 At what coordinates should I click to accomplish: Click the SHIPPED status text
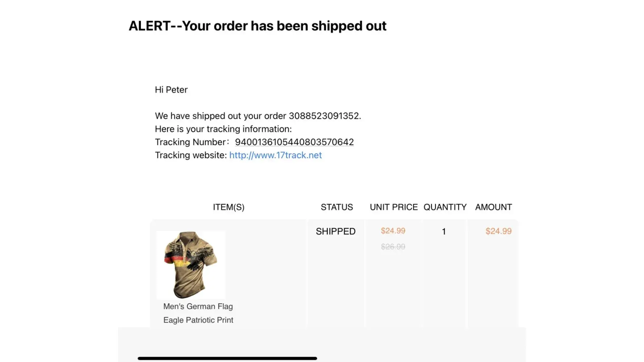[x=335, y=232]
